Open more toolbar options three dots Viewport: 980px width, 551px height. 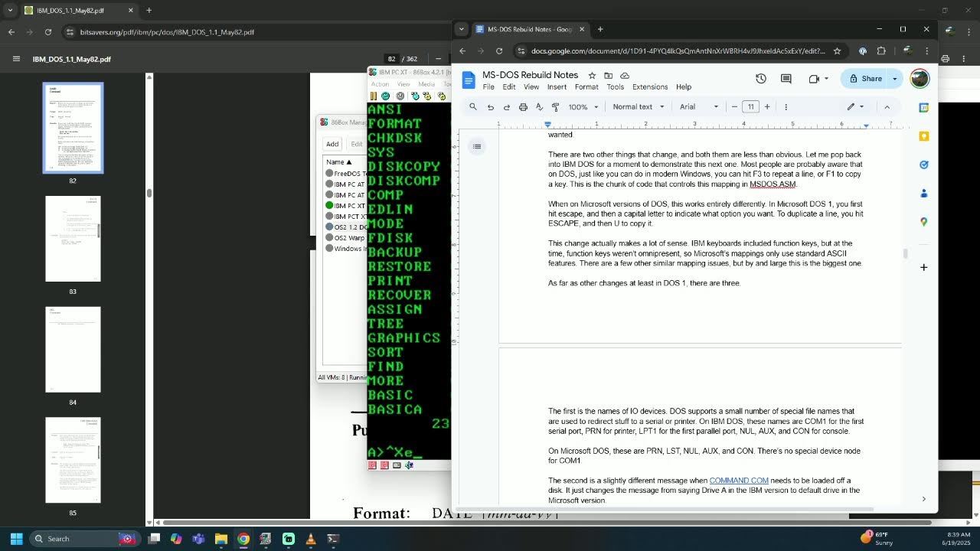coord(786,107)
